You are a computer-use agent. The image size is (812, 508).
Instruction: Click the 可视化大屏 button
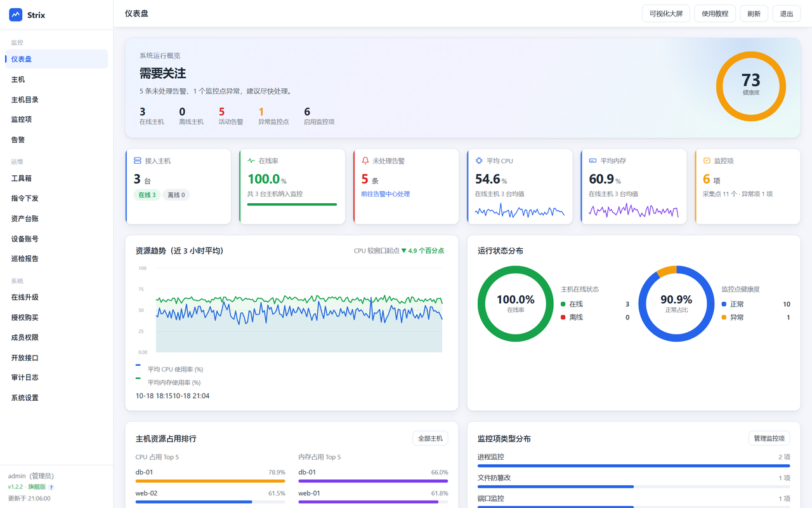pyautogui.click(x=666, y=14)
